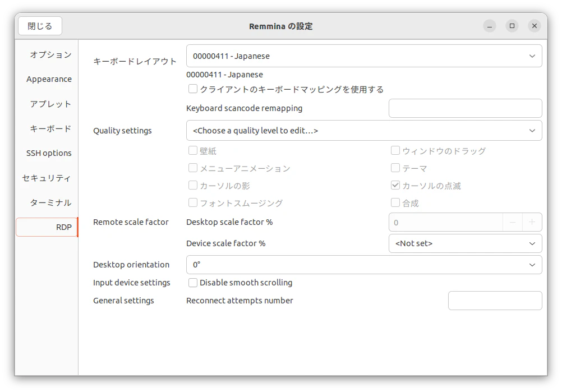Open the keyboard layout dropdown showing Japanese
Image resolution: width=562 pixels, height=392 pixels.
pyautogui.click(x=364, y=56)
